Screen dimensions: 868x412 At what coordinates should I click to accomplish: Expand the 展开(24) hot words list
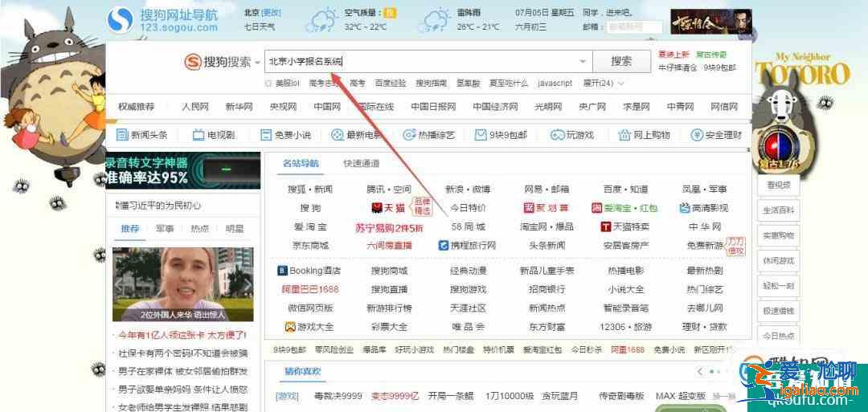click(604, 83)
